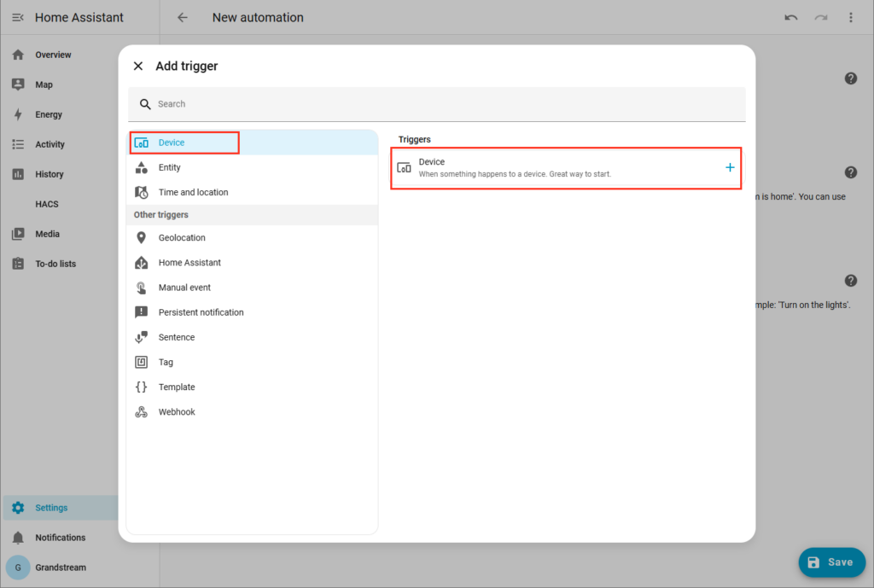Click the redo icon
874x588 pixels.
pos(820,17)
